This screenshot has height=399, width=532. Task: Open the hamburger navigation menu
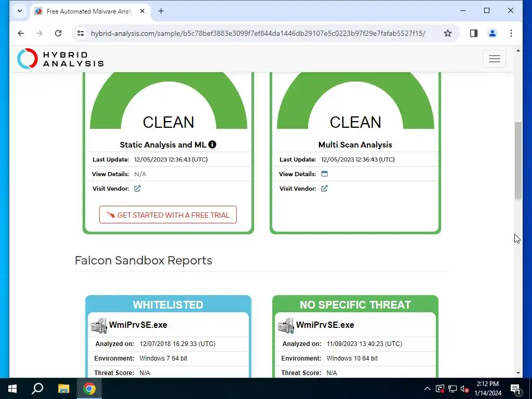[x=495, y=59]
